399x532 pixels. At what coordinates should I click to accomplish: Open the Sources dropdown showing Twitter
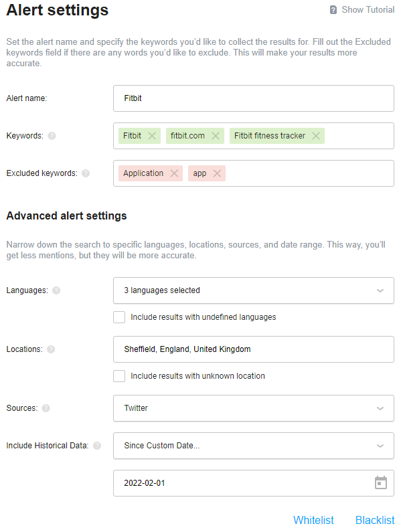[254, 408]
